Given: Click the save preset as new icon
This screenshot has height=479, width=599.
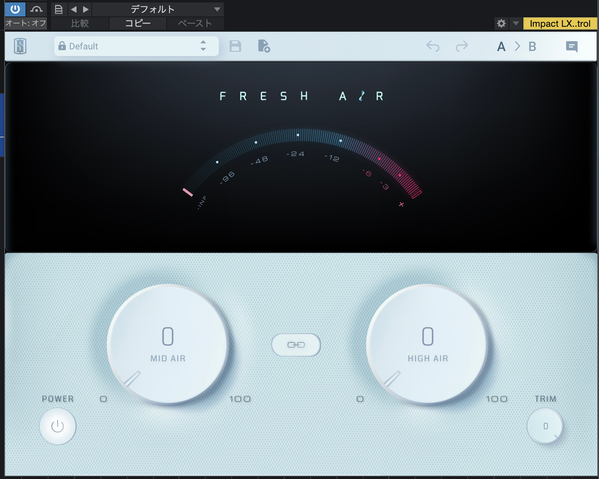Looking at the screenshot, I should point(264,46).
